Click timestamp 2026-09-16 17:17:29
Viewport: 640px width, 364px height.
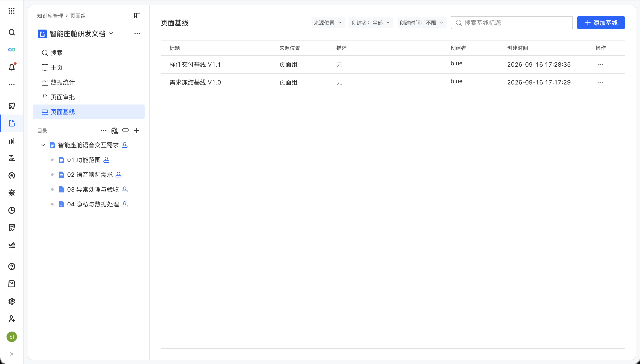539,82
